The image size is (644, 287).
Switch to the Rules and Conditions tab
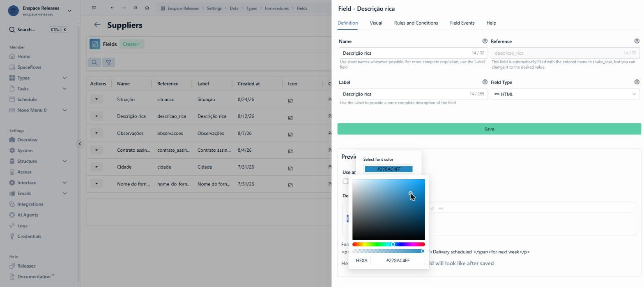tap(416, 23)
